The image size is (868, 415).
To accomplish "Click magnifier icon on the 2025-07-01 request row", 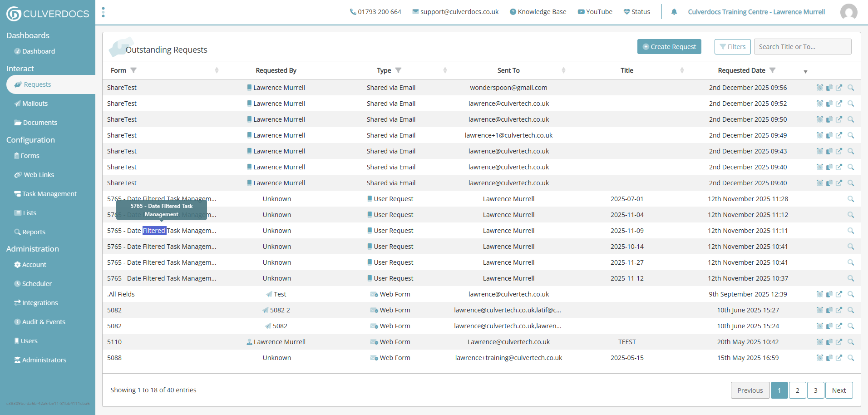I will [x=850, y=199].
